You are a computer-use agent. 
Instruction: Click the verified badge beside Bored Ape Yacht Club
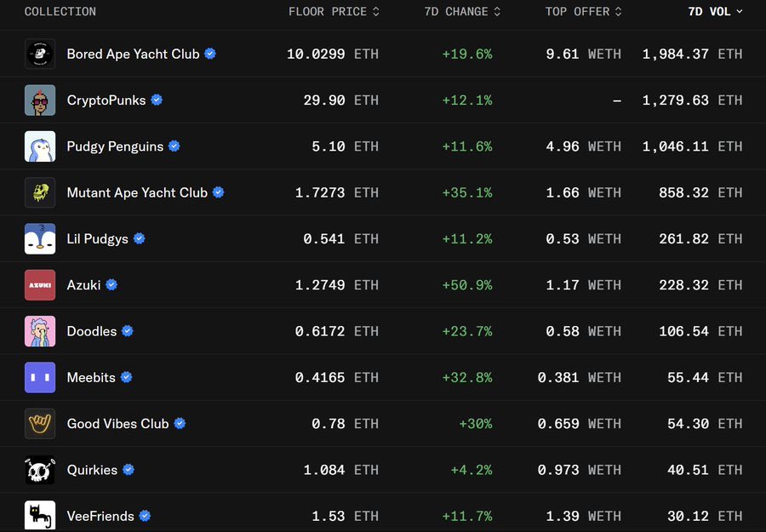[x=210, y=54]
